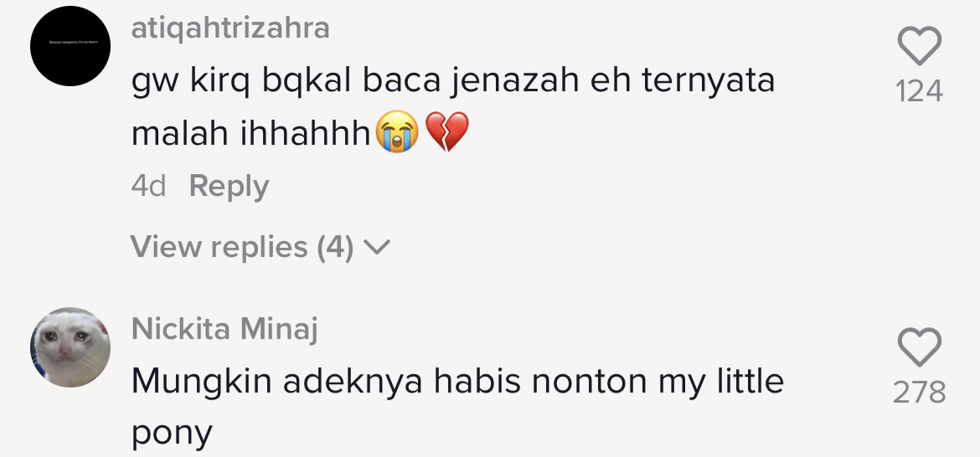
Task: Click the 124 like count
Action: [919, 91]
